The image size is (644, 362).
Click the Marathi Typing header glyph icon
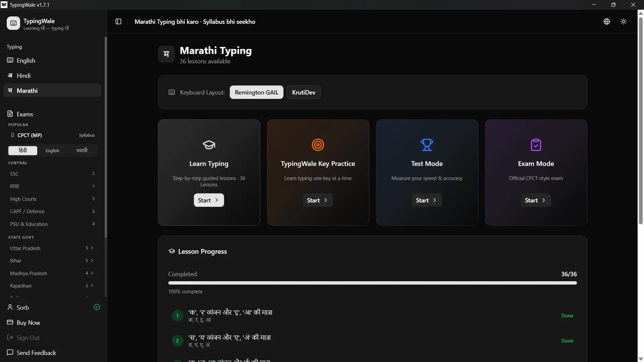click(166, 54)
